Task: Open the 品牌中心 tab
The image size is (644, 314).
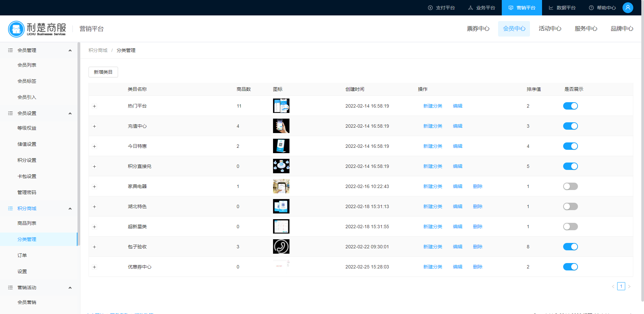Action: pos(622,29)
